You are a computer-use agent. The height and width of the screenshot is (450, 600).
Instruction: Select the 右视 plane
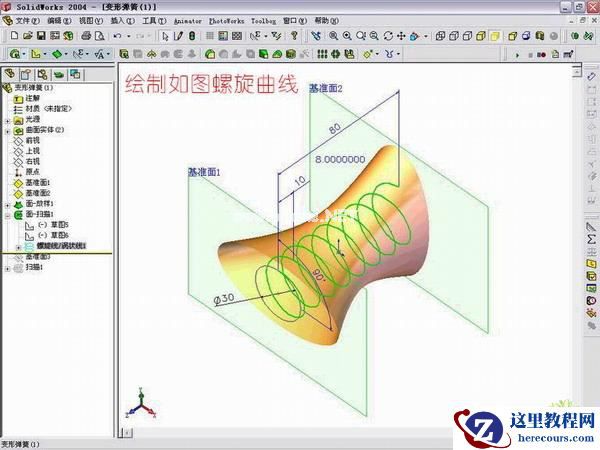pyautogui.click(x=33, y=161)
